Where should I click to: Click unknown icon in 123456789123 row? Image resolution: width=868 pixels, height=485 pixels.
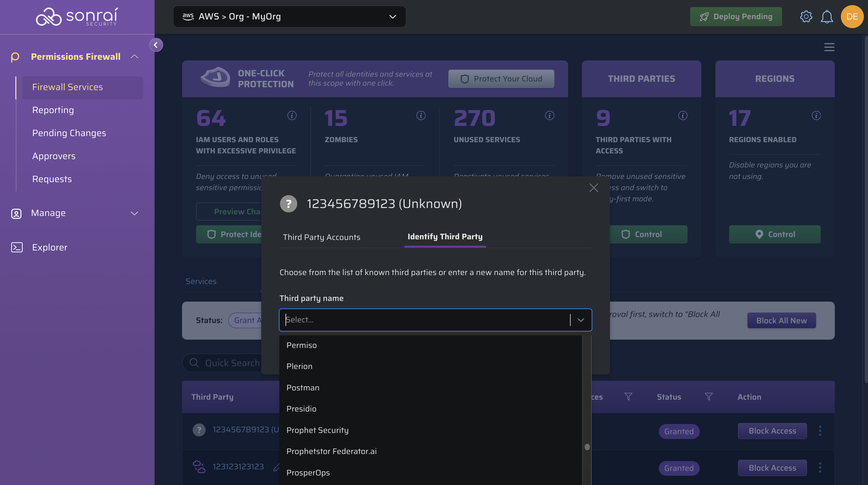(x=199, y=430)
